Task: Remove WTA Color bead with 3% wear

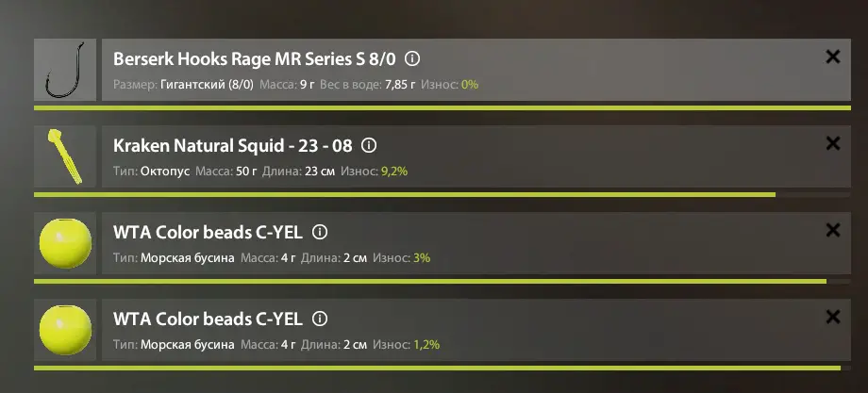Action: click(832, 230)
